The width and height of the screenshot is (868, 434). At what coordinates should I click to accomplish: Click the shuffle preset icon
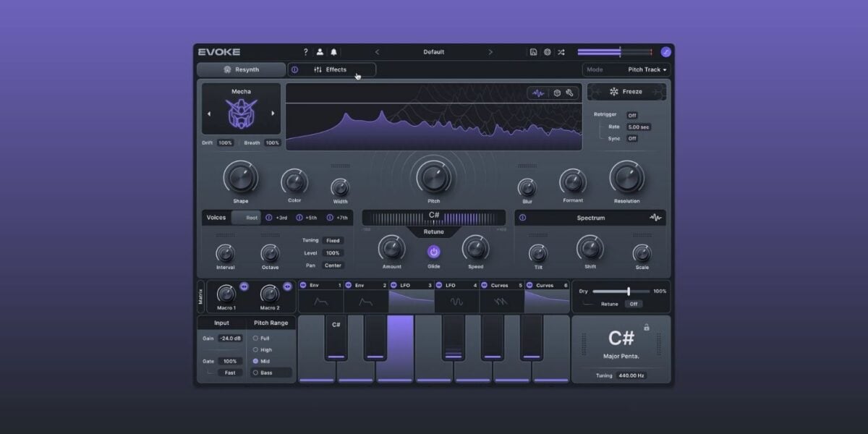[562, 51]
